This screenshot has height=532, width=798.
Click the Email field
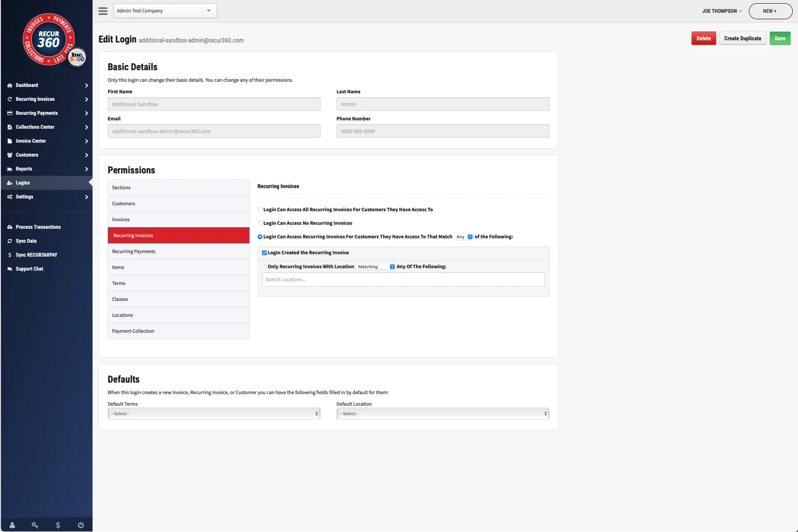[214, 131]
